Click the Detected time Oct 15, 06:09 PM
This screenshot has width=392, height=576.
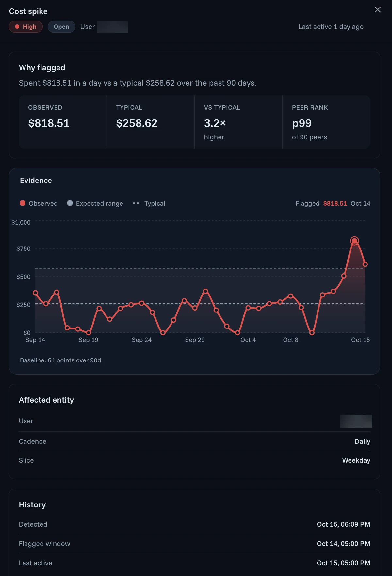344,524
